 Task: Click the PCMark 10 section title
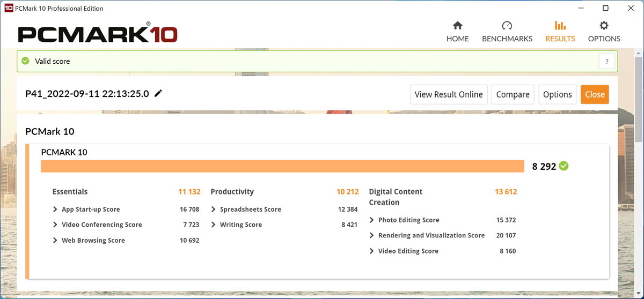point(50,132)
